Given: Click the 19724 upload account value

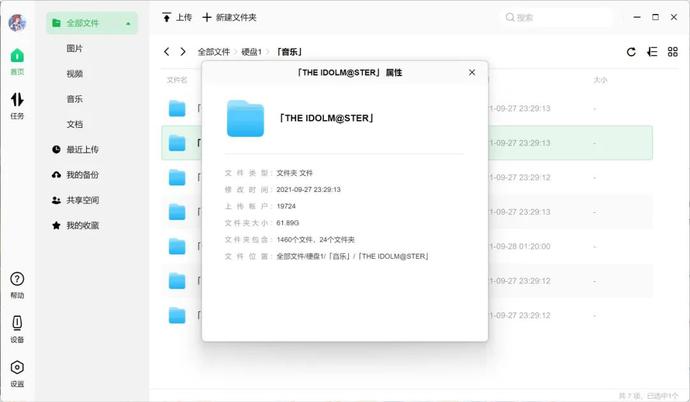Looking at the screenshot, I should pyautogui.click(x=286, y=206).
